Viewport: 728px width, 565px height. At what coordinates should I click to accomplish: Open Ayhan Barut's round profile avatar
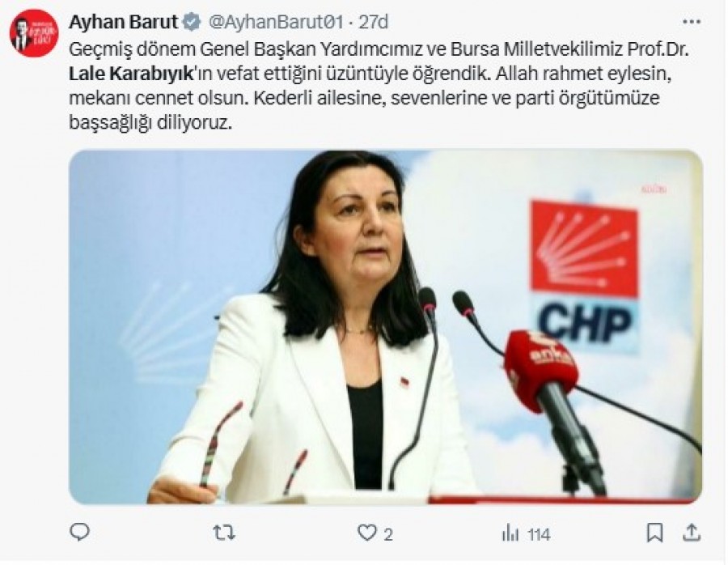[x=34, y=33]
